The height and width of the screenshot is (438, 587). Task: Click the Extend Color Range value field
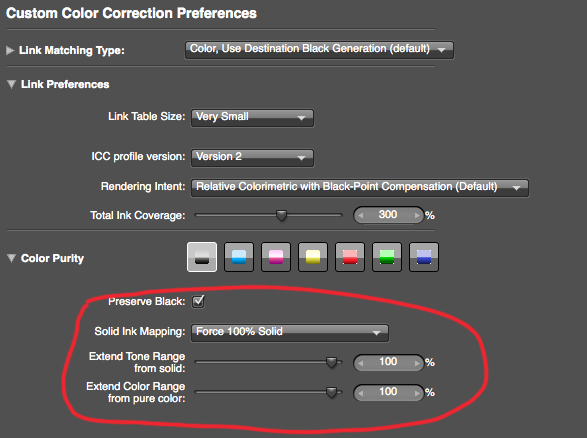click(388, 392)
